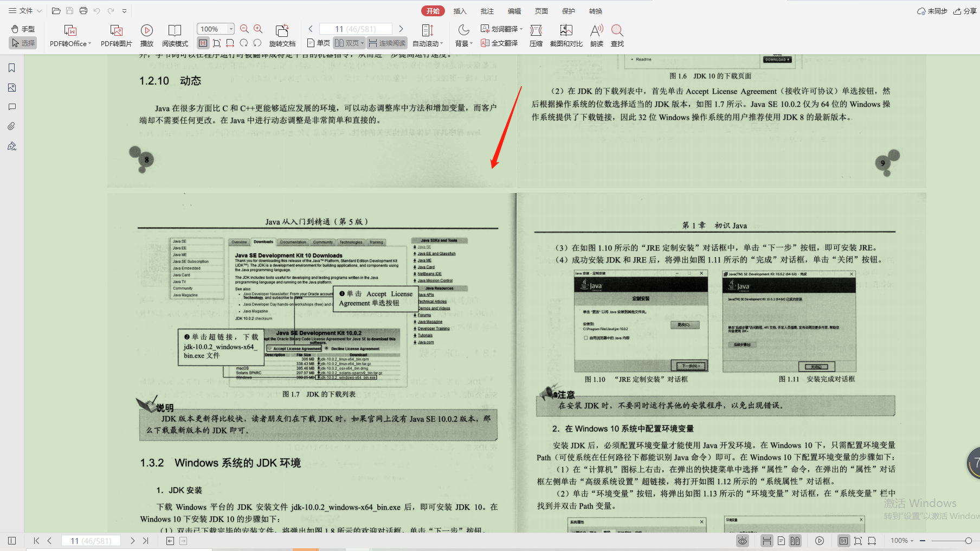Switch to the 转换 tab
The width and height of the screenshot is (980, 551).
click(x=596, y=11)
